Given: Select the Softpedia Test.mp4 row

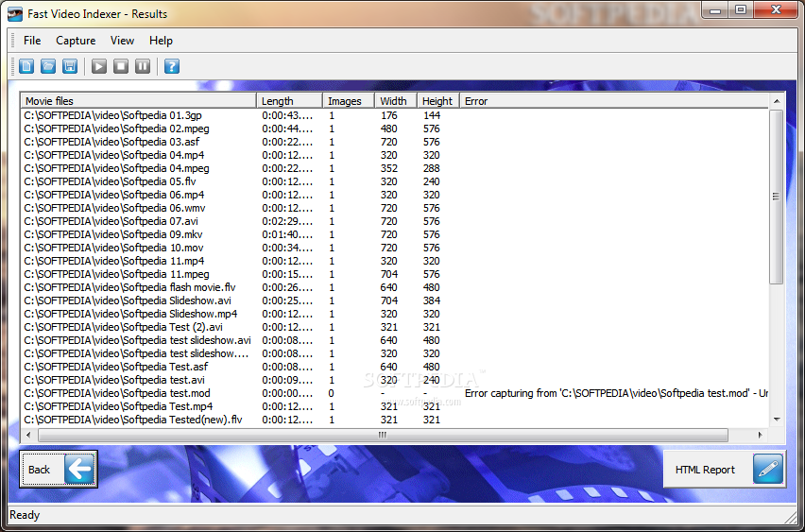Looking at the screenshot, I should pos(395,406).
